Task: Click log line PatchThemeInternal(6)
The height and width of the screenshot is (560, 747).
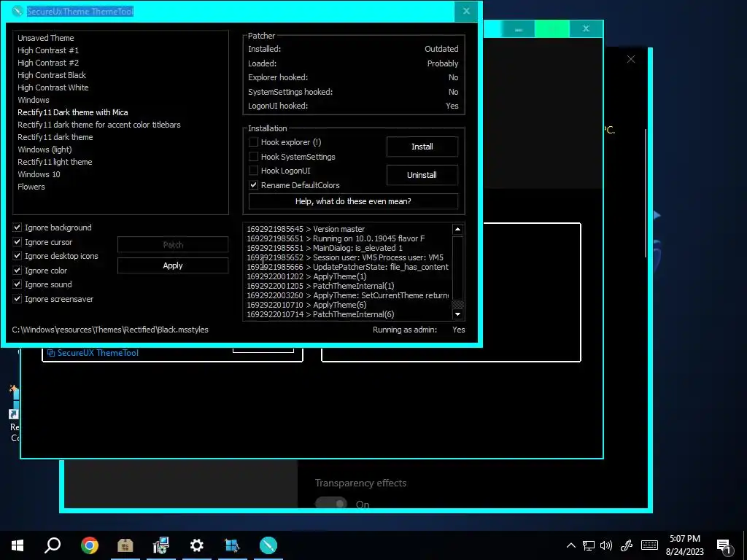Action: point(321,314)
